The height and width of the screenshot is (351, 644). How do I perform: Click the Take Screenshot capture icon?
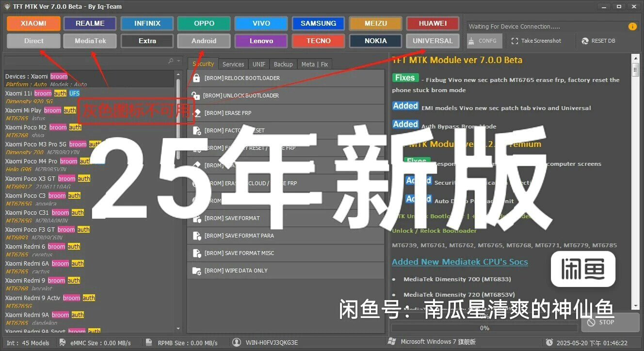pyautogui.click(x=515, y=41)
